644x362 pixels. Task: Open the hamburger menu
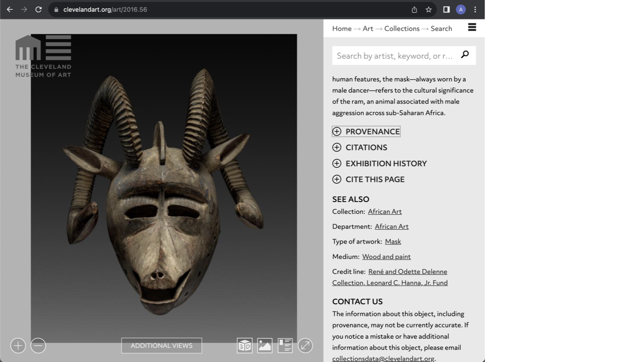472,28
